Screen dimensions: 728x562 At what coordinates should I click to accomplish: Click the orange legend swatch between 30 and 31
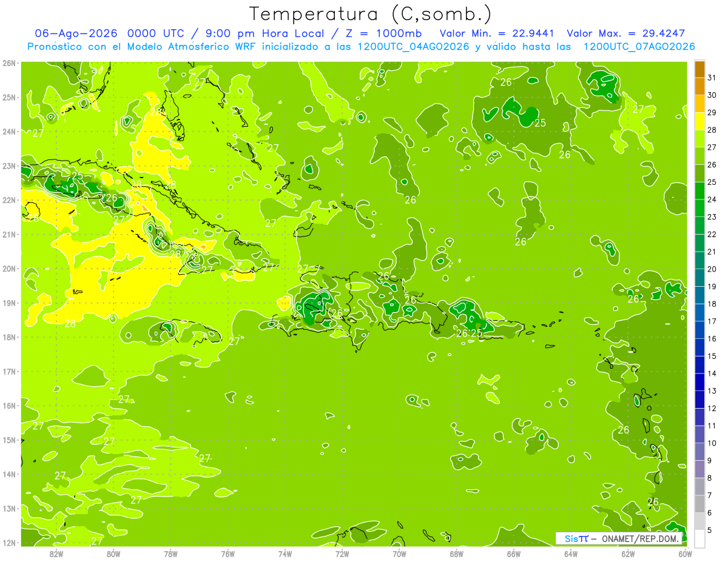pos(699,87)
